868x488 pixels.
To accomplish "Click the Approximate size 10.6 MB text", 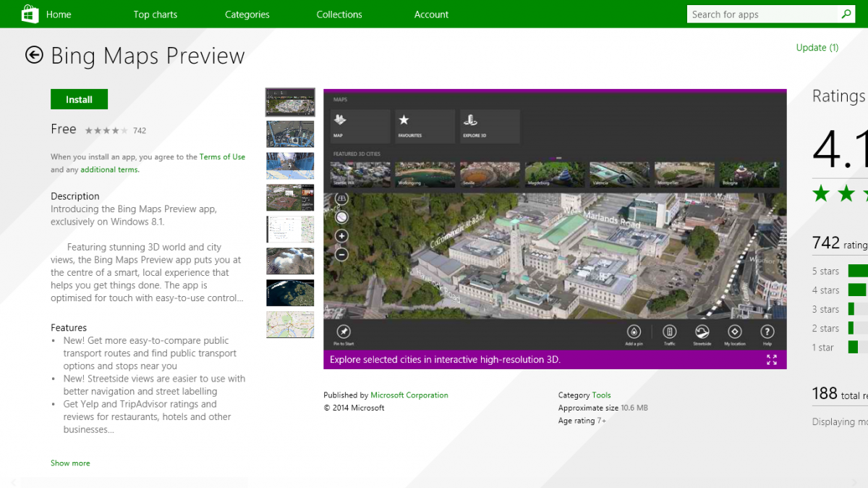I will (x=603, y=408).
